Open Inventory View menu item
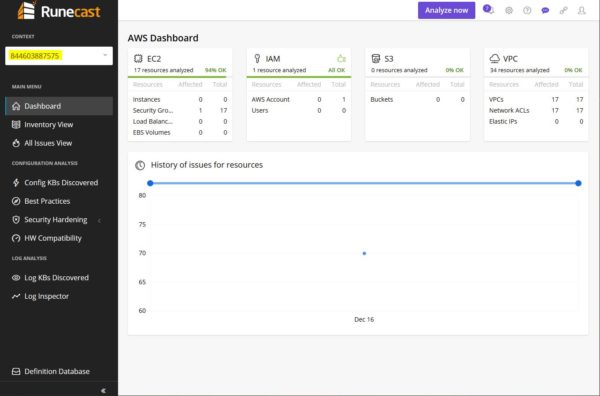The width and height of the screenshot is (600, 396). pyautogui.click(x=59, y=124)
